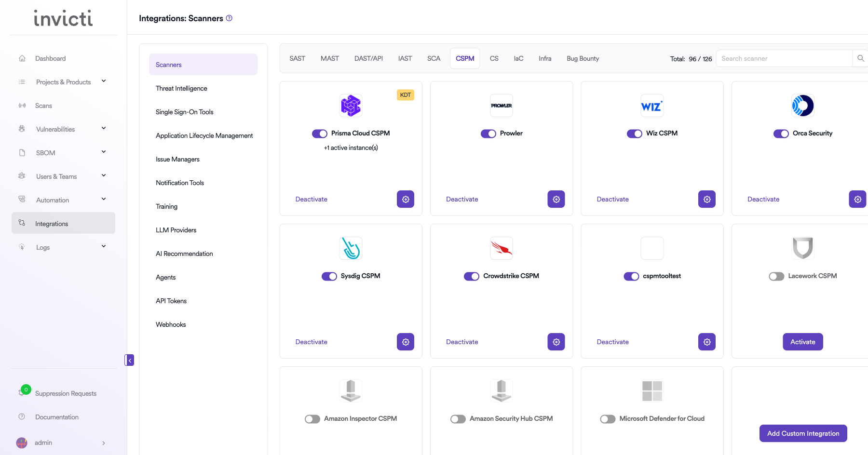The width and height of the screenshot is (868, 455).
Task: Click the invicti logo
Action: (63, 18)
